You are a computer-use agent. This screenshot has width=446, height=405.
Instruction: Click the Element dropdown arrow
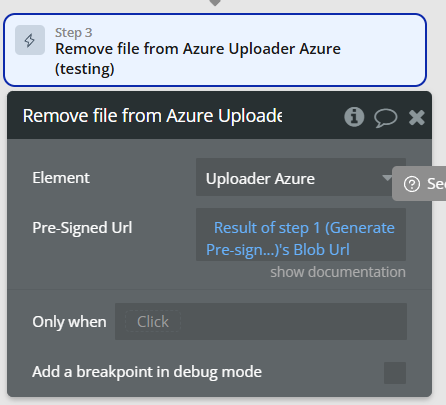click(387, 178)
